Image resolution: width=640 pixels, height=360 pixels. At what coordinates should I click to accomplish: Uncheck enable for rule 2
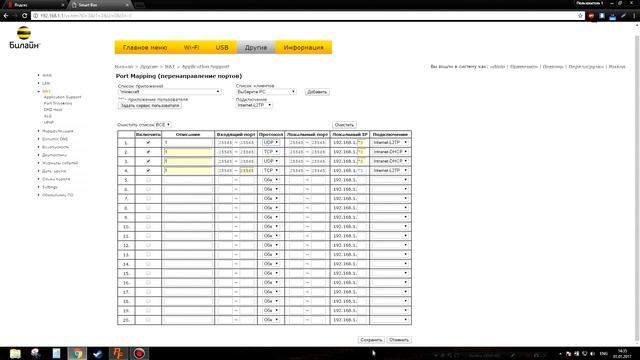coord(148,152)
